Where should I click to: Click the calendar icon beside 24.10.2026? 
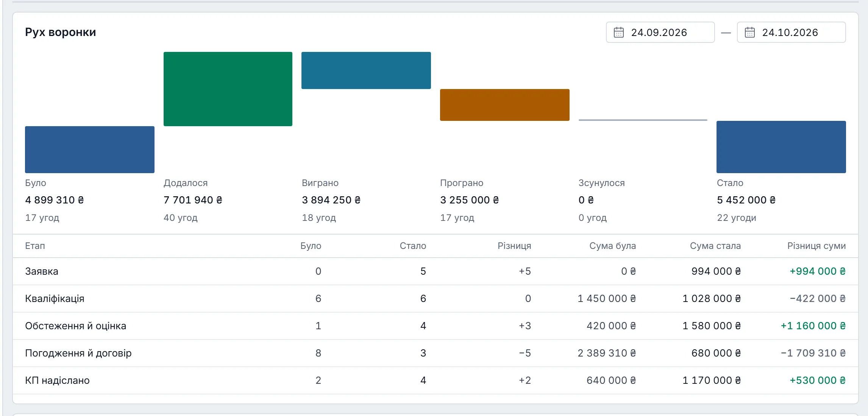(749, 32)
